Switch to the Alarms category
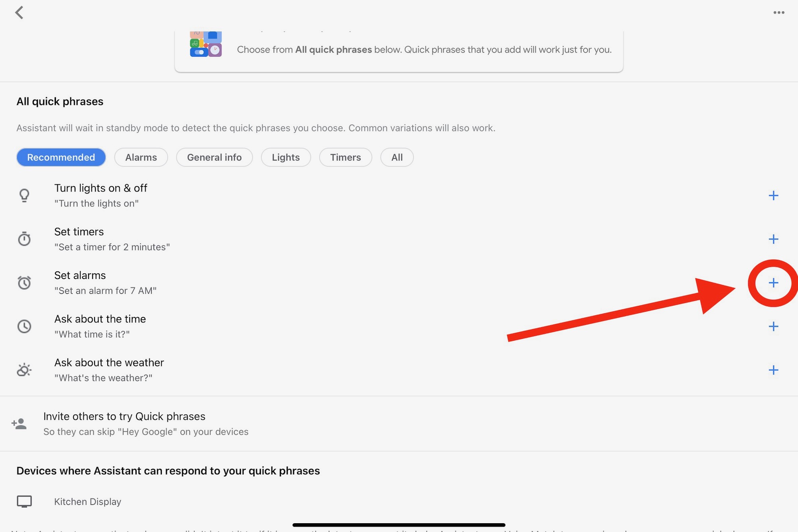Screen dimensions: 798x532 tap(140, 157)
